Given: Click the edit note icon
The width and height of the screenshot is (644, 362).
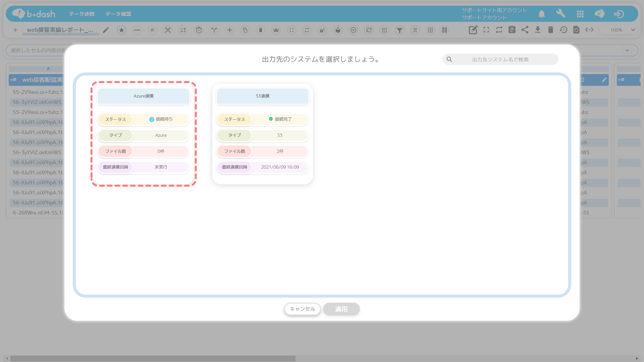Looking at the screenshot, I should pyautogui.click(x=473, y=30).
